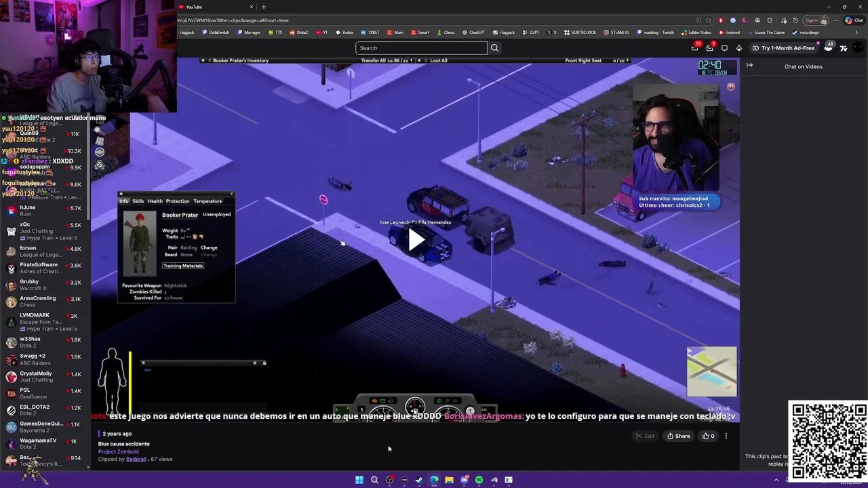The height and width of the screenshot is (488, 868).
Task: Open Chess bookmark
Action: click(x=446, y=33)
